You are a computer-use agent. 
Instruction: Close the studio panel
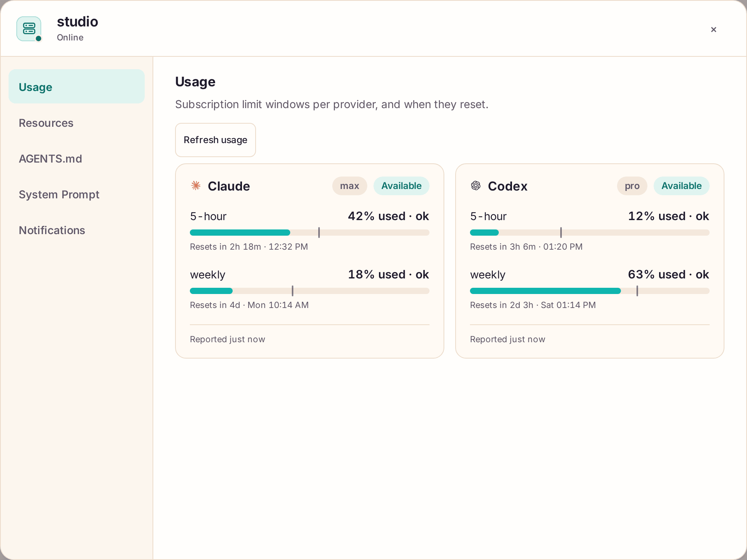(714, 30)
